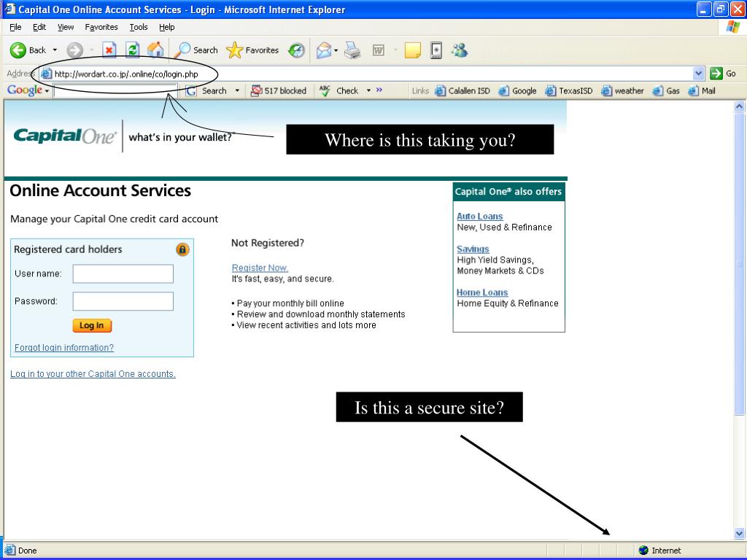Viewport: 747px width, 560px height.
Task: Click the Forward navigation arrow
Action: [x=75, y=50]
